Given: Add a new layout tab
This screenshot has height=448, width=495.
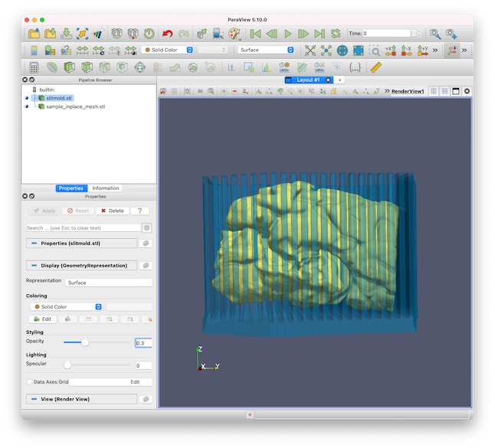Looking at the screenshot, I should pyautogui.click(x=339, y=80).
